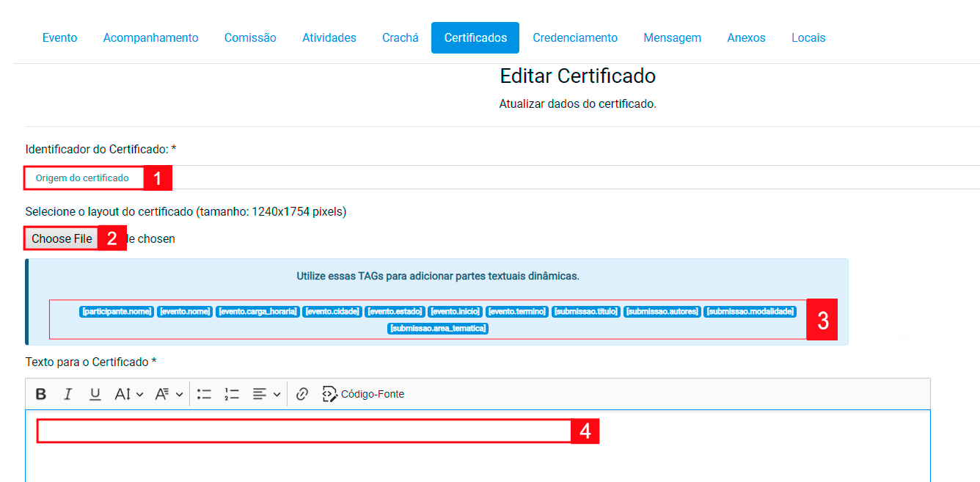
Task: Insert a bulleted list
Action: tap(204, 394)
